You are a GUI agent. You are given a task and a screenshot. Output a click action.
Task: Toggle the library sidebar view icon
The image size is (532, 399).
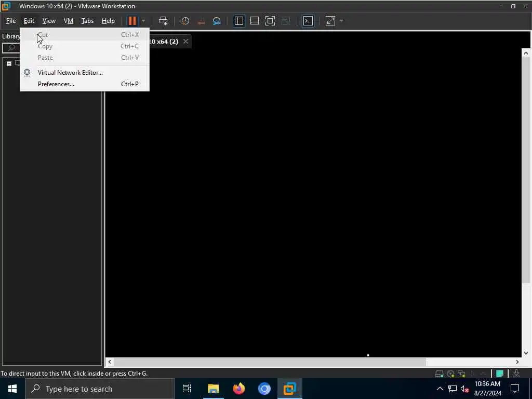[239, 21]
